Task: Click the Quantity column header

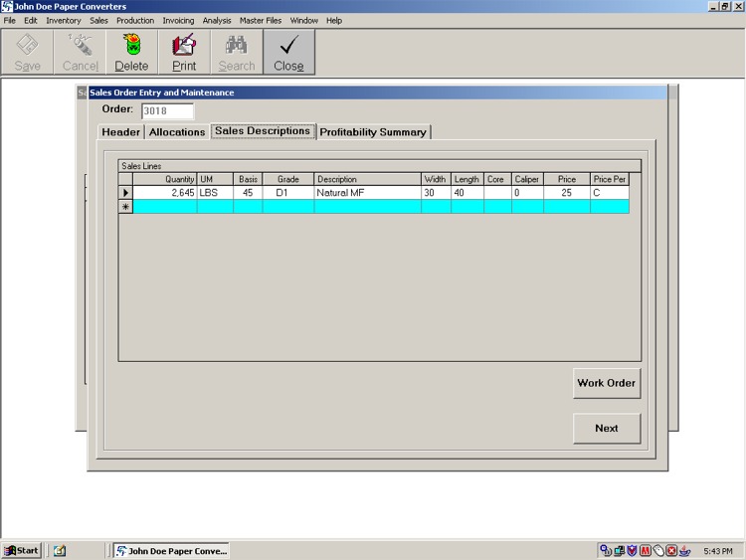Action: (x=165, y=179)
